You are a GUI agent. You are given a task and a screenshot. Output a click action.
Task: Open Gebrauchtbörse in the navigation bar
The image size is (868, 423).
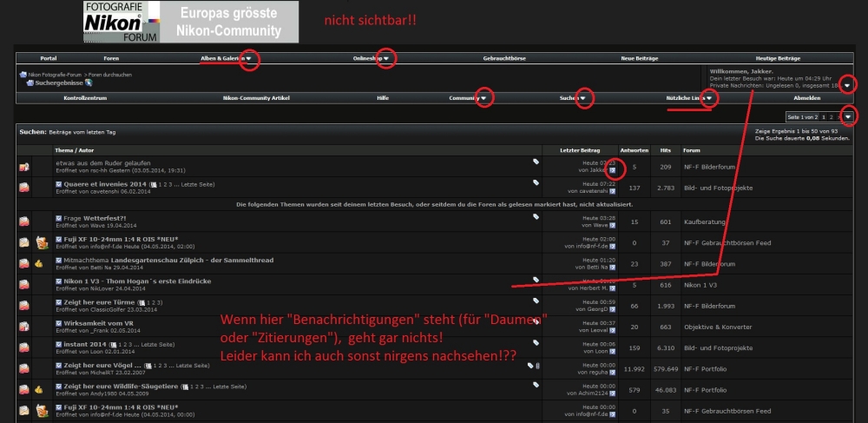[x=504, y=58]
